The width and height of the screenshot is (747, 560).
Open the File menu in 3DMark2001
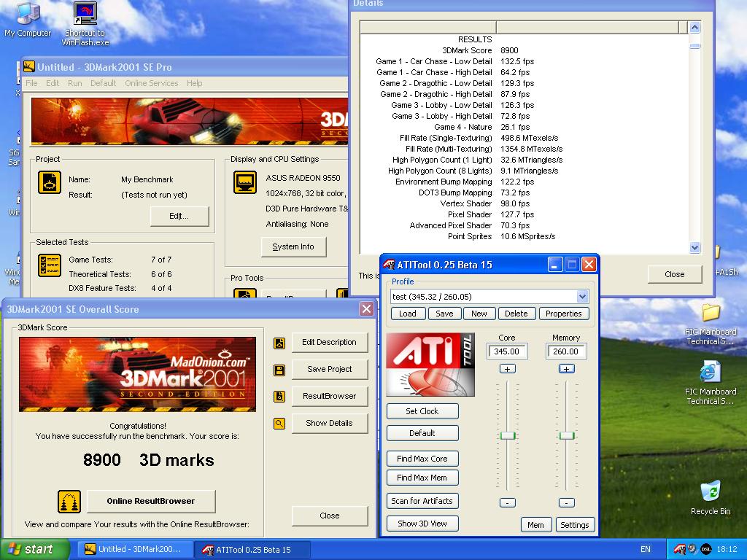click(31, 83)
